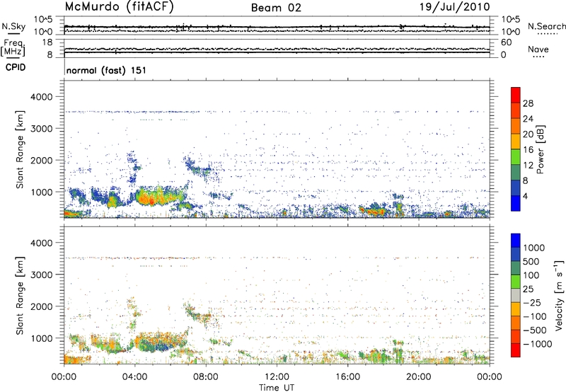Screen dimensions: 566x392
Task: Pick Velocity colorbar segment between -100 and -500
Action: tap(516, 323)
